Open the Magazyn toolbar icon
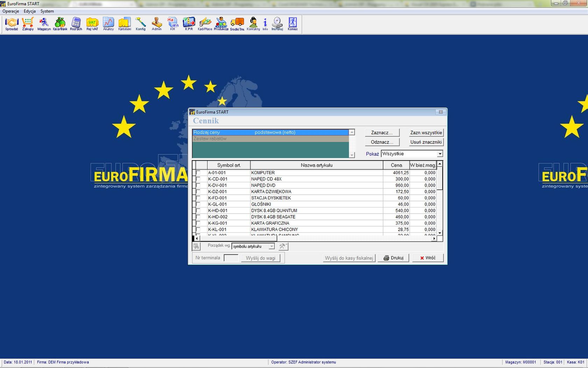The height and width of the screenshot is (368, 588). tap(44, 24)
